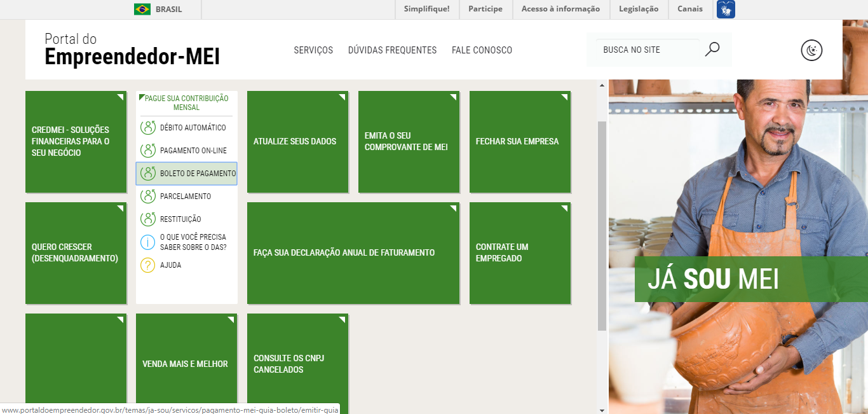Expand corner arrow of Atualize seus dados tile
The image size is (868, 414).
(341, 97)
